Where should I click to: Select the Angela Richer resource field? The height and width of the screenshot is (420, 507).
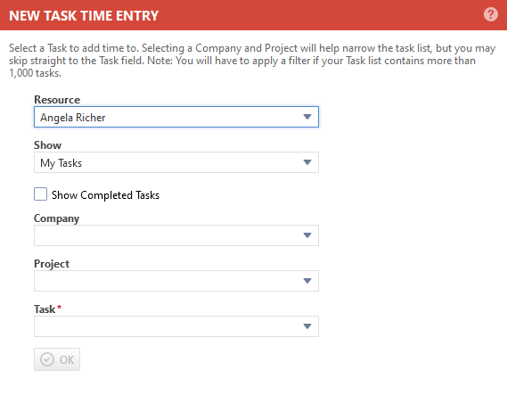point(176,117)
